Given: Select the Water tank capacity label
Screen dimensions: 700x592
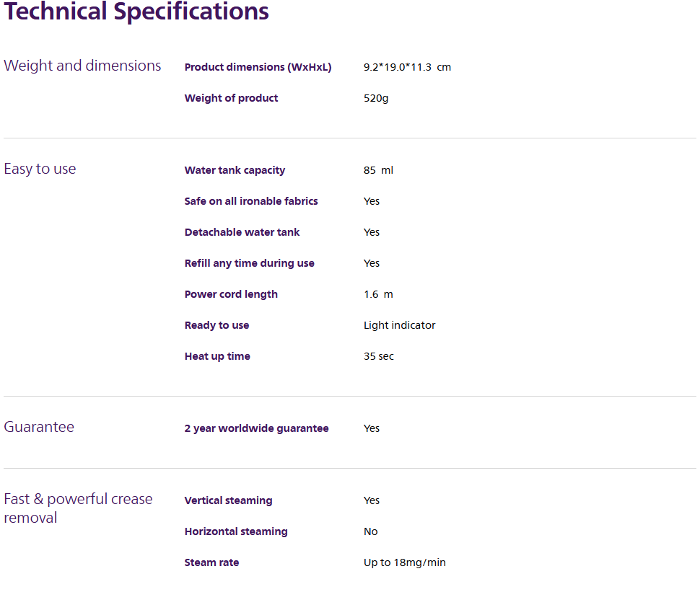Looking at the screenshot, I should [235, 170].
